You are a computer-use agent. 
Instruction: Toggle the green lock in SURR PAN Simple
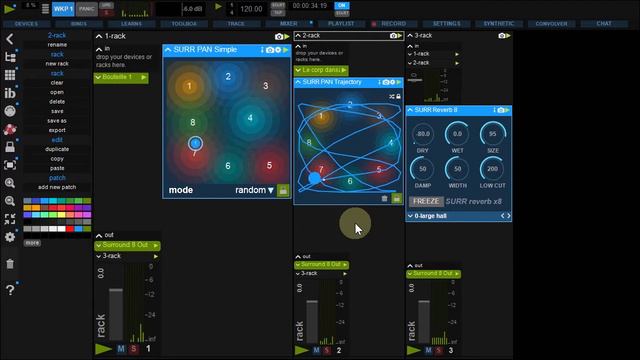[283, 190]
